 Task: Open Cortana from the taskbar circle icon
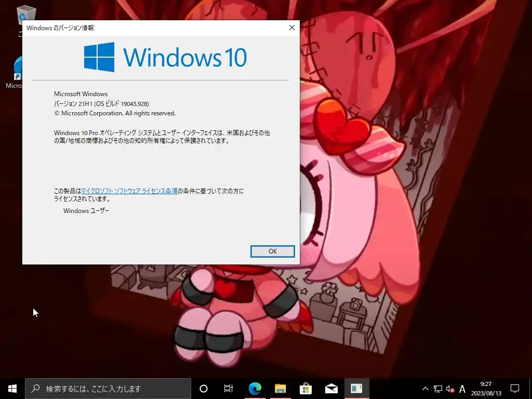click(204, 389)
